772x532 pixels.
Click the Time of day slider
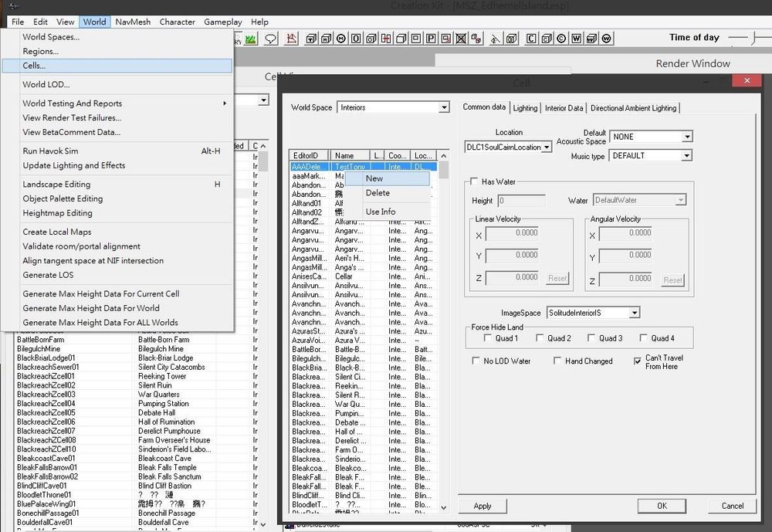753,38
